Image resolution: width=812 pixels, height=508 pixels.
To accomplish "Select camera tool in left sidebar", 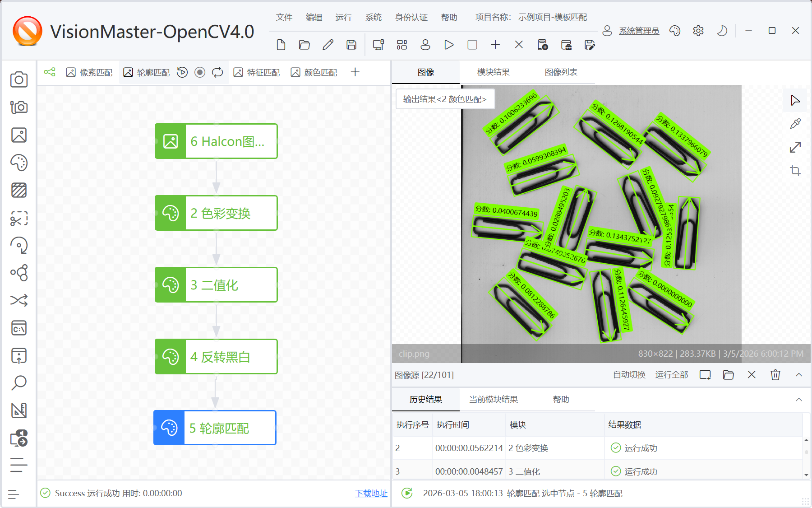I will tap(19, 79).
